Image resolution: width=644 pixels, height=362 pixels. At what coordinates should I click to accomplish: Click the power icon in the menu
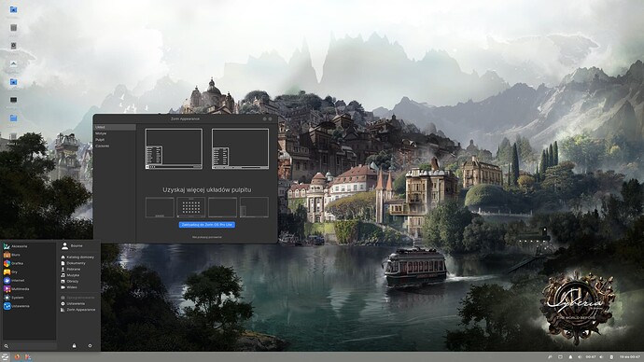coord(90,345)
